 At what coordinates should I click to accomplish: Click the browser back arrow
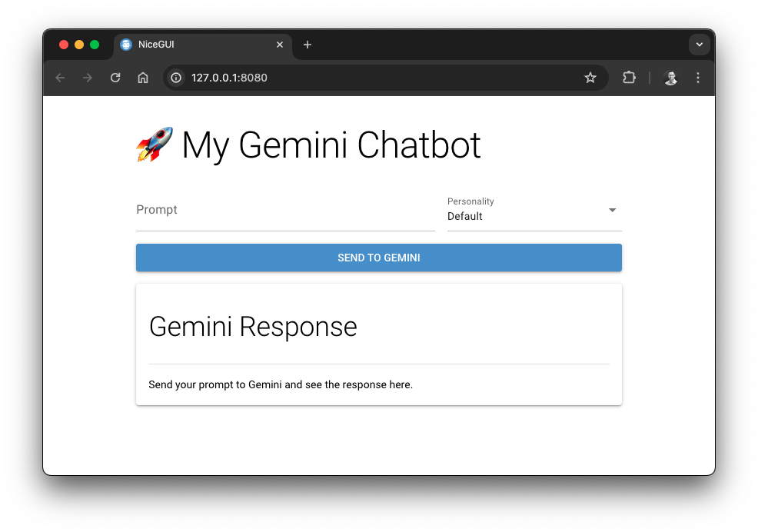point(60,78)
